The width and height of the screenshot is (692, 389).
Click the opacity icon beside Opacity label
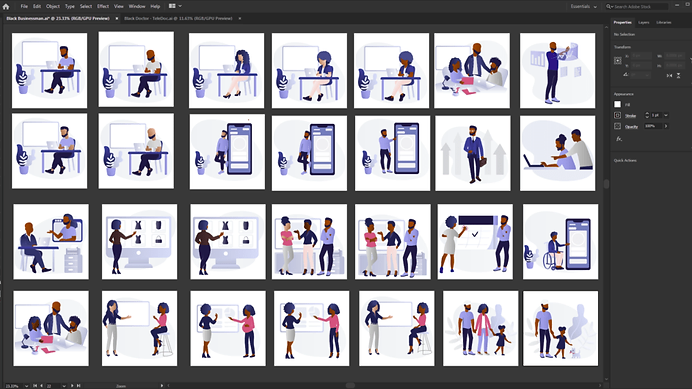pyautogui.click(x=617, y=126)
